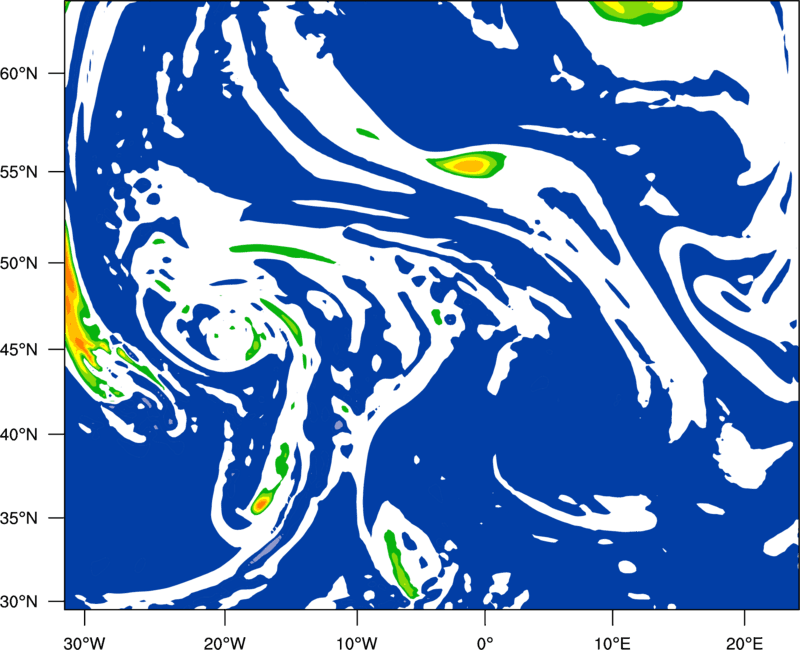Viewport: 800px width, 650px height.
Task: Select the 10°E longitude label
Action: [x=613, y=643]
